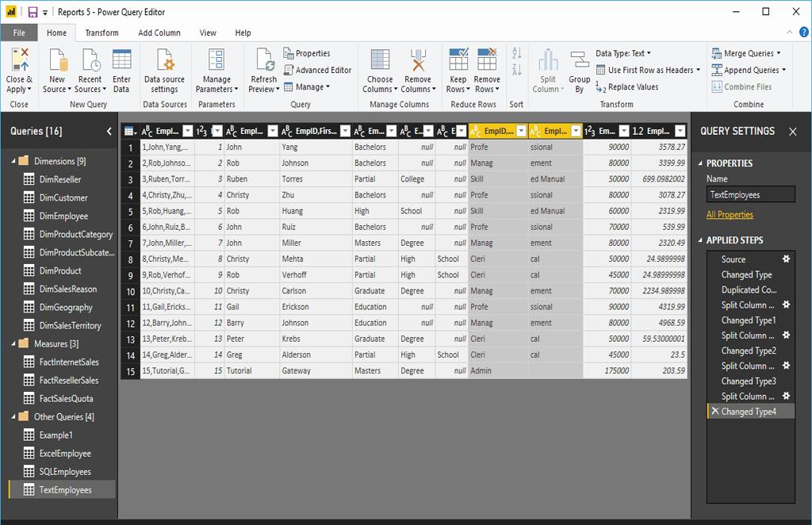Click the Refresh Preview icon

pyautogui.click(x=265, y=59)
